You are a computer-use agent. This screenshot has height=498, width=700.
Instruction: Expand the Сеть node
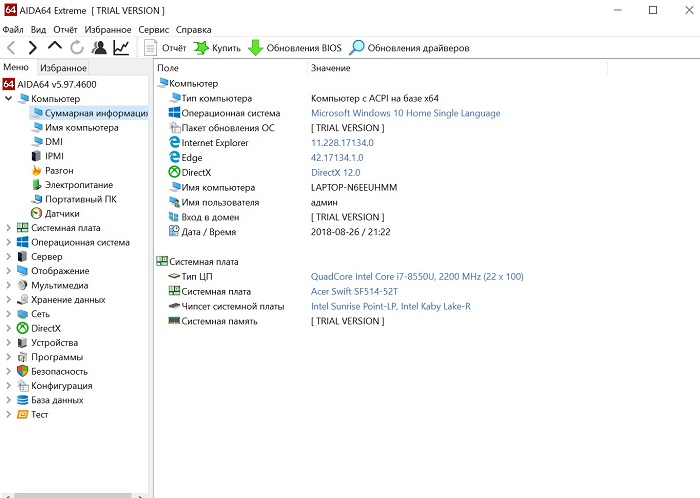(8, 314)
